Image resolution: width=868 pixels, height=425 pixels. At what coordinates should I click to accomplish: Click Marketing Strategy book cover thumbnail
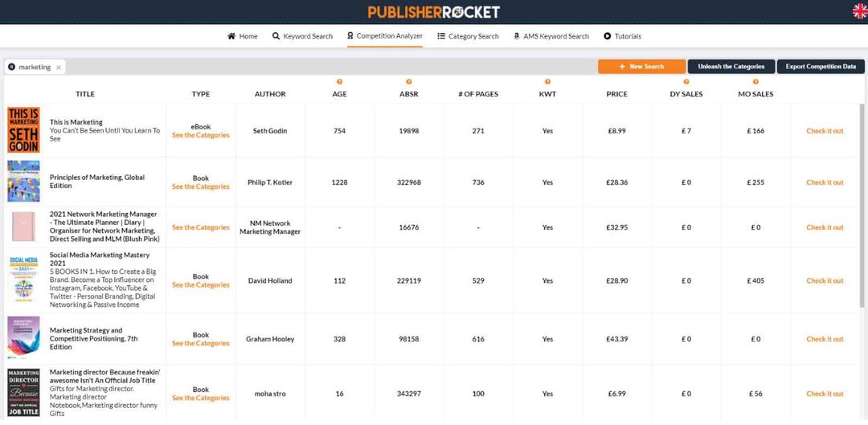[x=23, y=338]
